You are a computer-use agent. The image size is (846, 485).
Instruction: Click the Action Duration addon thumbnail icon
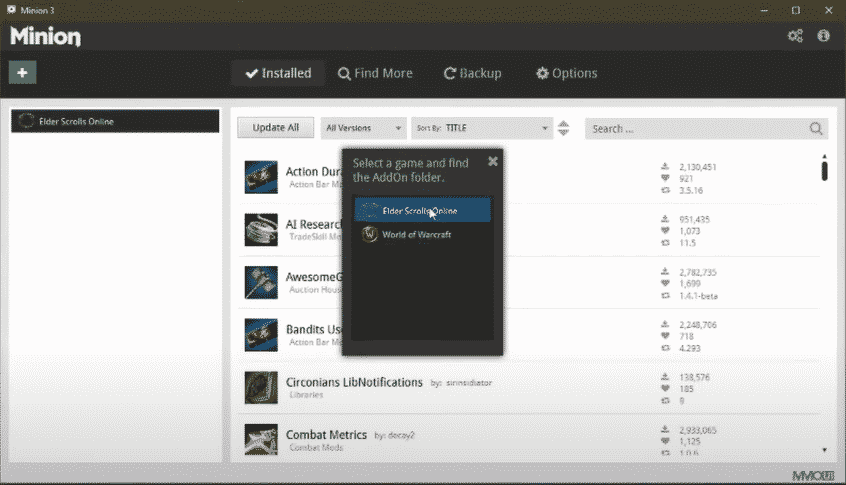pos(261,177)
